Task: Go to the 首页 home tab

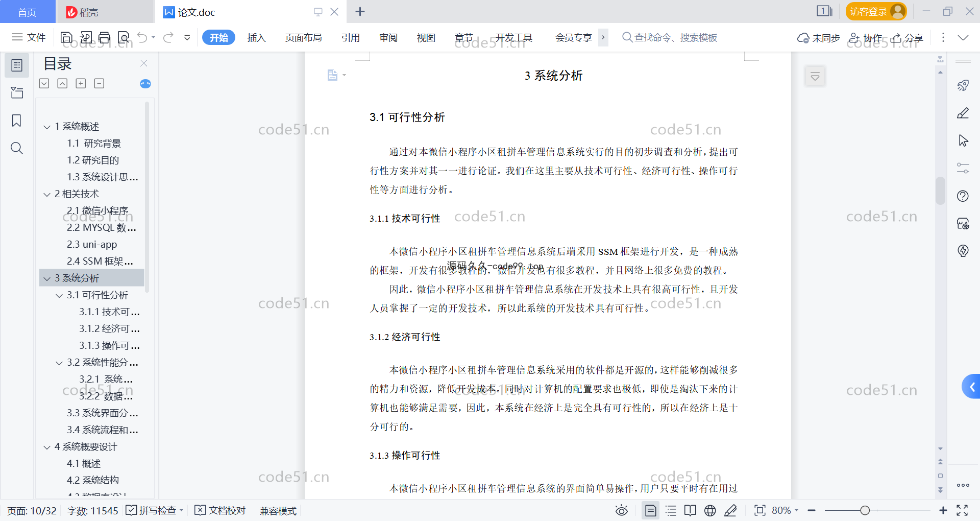Action: (x=28, y=12)
